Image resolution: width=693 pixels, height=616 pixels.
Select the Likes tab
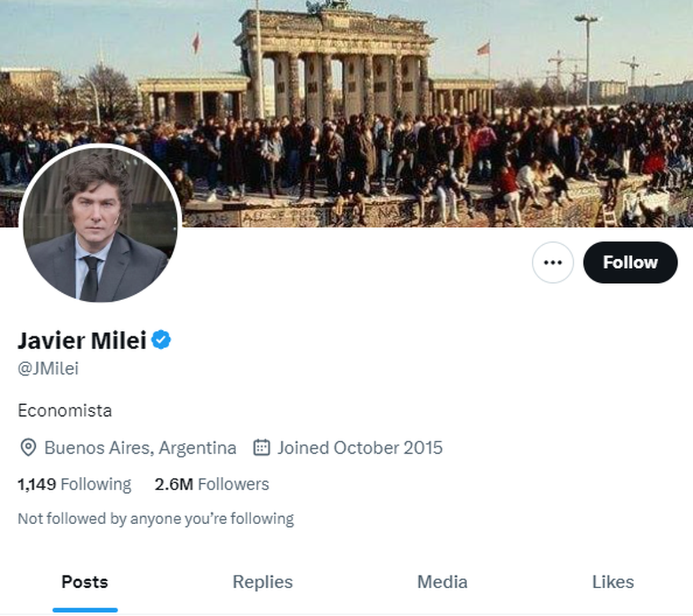[x=613, y=583]
